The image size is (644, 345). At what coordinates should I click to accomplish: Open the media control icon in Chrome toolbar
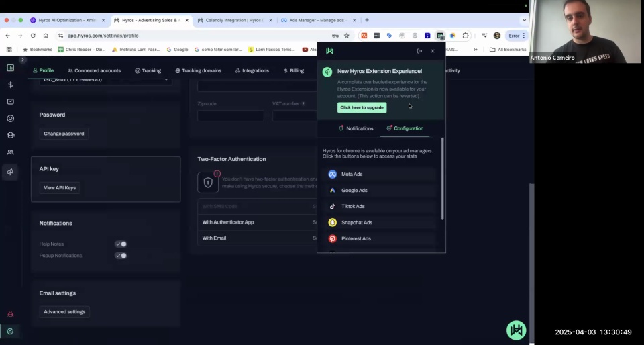point(484,36)
